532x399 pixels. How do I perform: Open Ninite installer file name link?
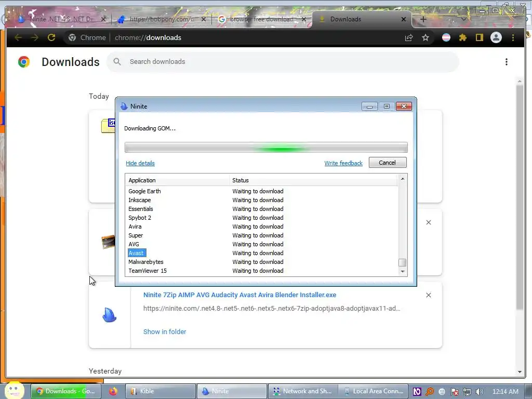pyautogui.click(x=240, y=295)
